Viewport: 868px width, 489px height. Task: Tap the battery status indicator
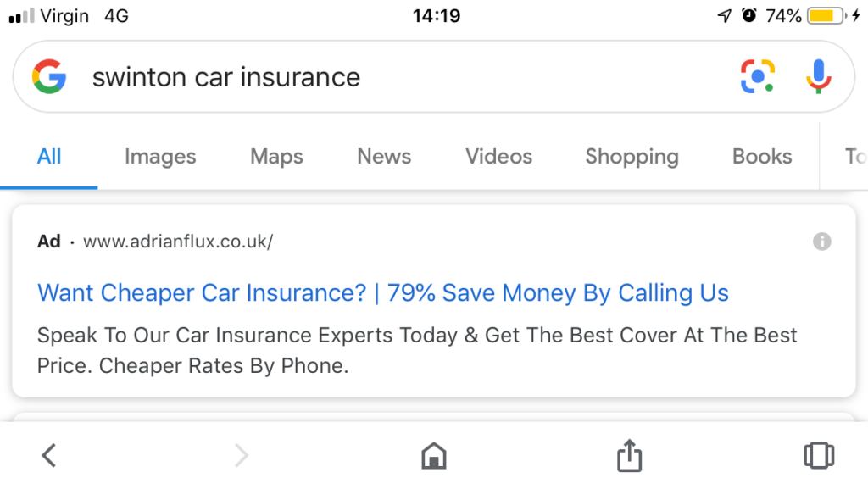point(826,16)
